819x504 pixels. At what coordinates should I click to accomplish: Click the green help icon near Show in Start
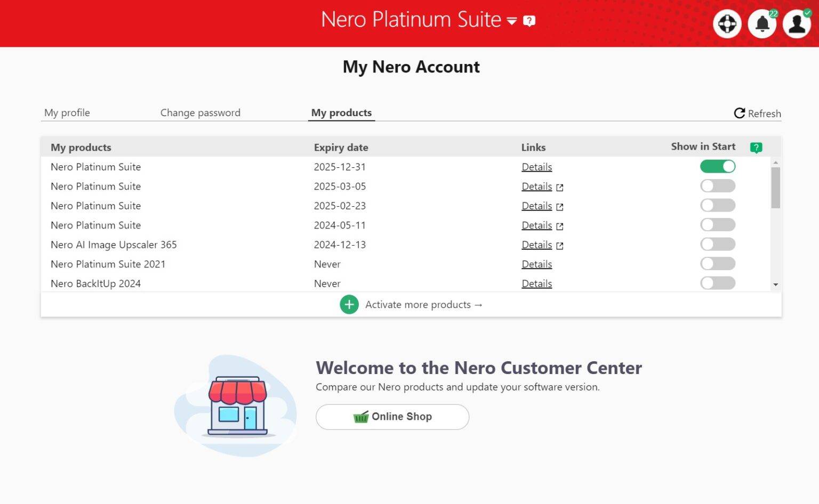[756, 147]
